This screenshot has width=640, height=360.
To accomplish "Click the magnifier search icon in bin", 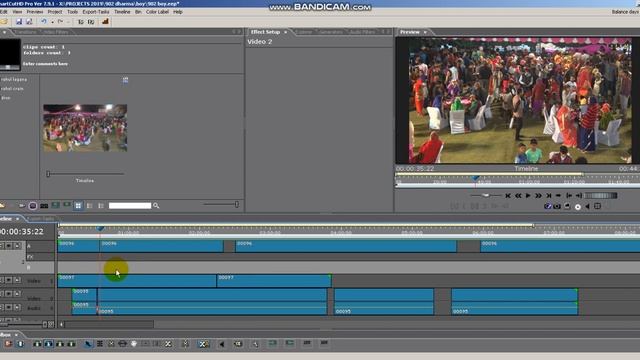I will coord(156,206).
